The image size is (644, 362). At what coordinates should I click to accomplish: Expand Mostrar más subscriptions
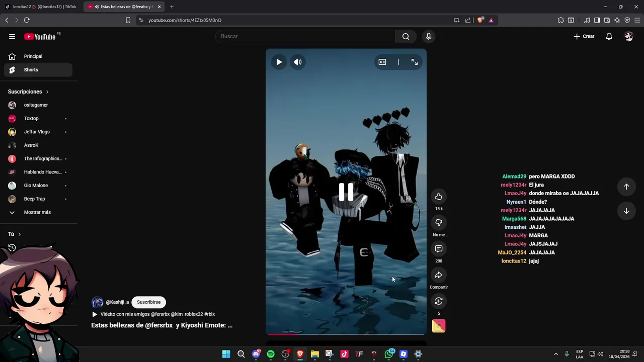click(38, 212)
